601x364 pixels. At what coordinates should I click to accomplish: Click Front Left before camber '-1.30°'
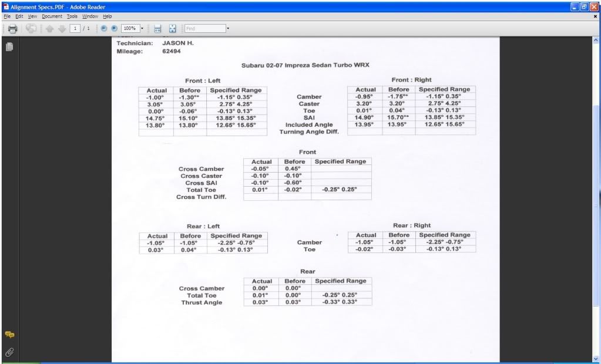(x=189, y=97)
